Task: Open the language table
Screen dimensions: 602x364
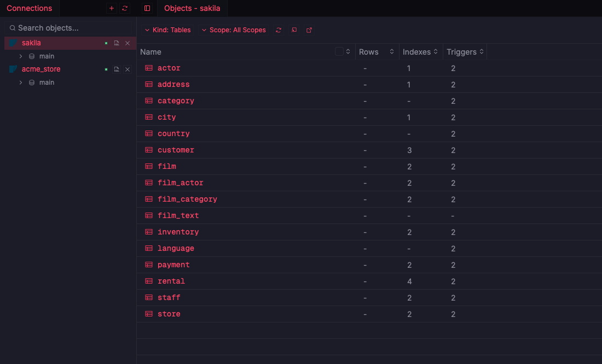Action: coord(176,249)
